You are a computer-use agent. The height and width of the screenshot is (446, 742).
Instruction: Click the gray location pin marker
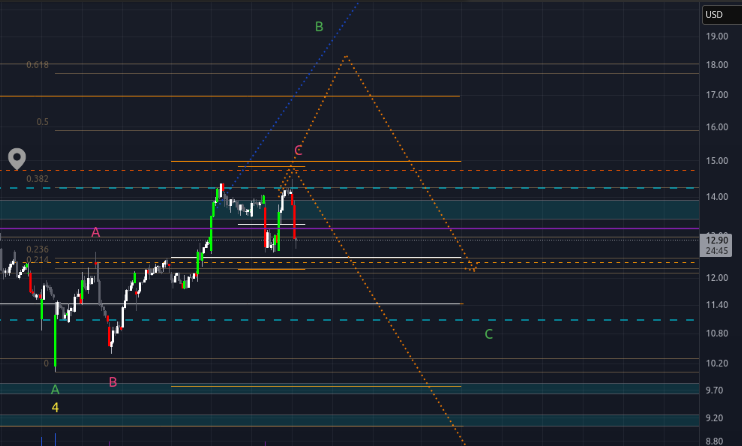pos(17,158)
